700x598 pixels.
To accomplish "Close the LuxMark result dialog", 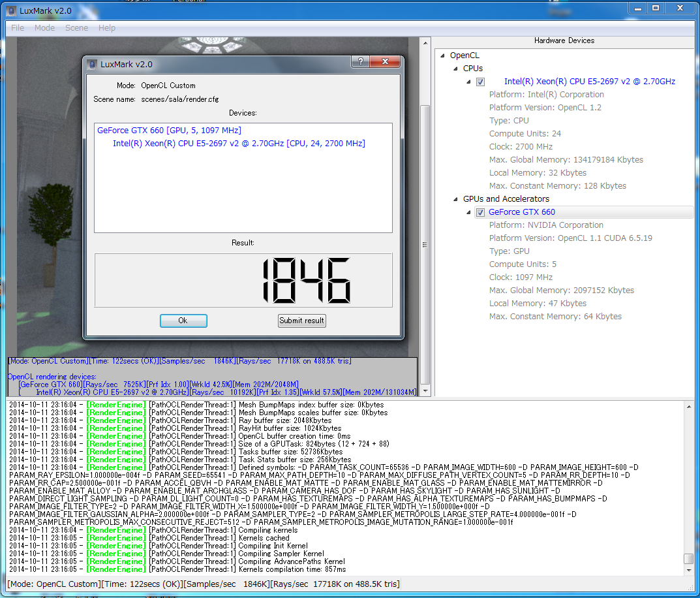I will [x=386, y=61].
